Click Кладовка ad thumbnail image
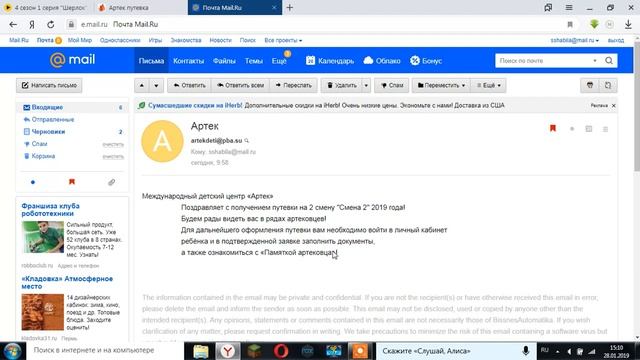 [42, 312]
